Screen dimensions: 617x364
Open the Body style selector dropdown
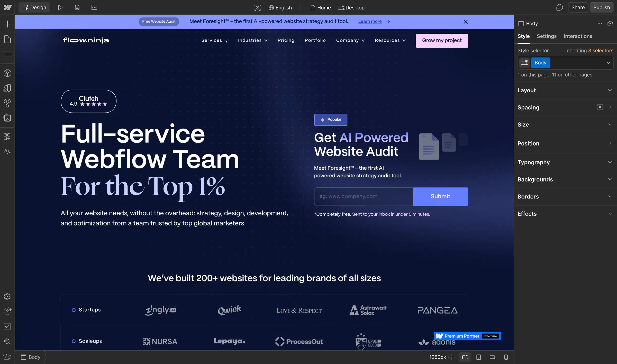click(608, 63)
